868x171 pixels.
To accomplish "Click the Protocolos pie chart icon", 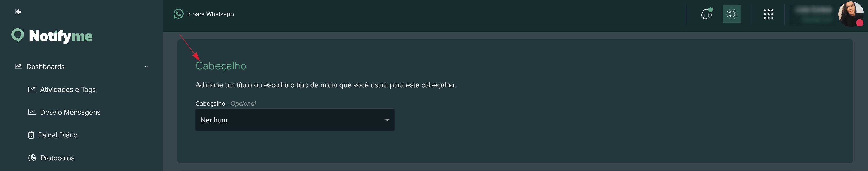I will pos(32,158).
